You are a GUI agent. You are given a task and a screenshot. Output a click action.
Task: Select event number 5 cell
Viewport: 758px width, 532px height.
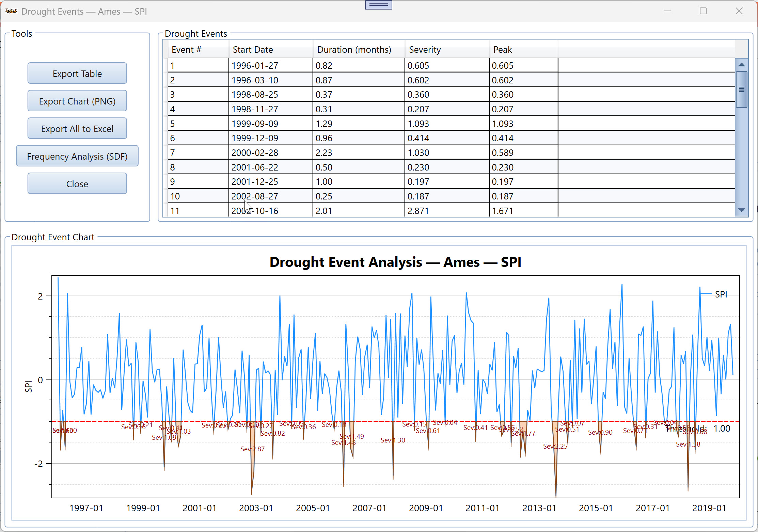click(x=198, y=124)
